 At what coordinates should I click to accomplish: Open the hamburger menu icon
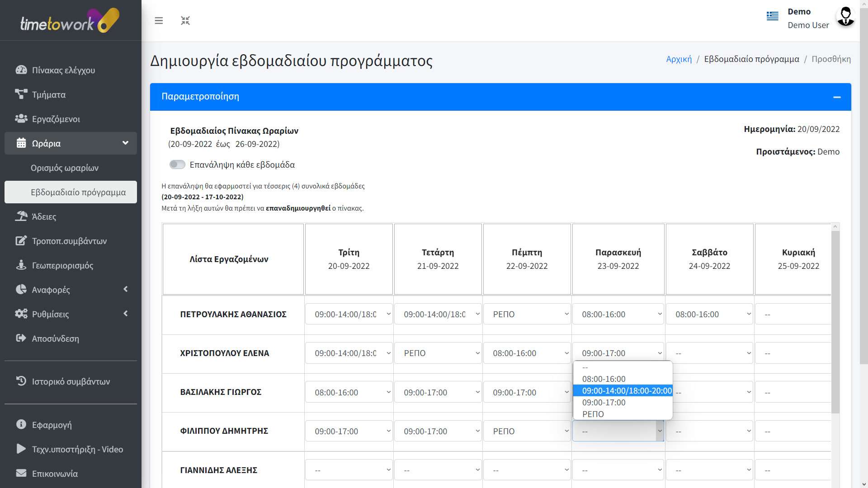click(x=159, y=21)
